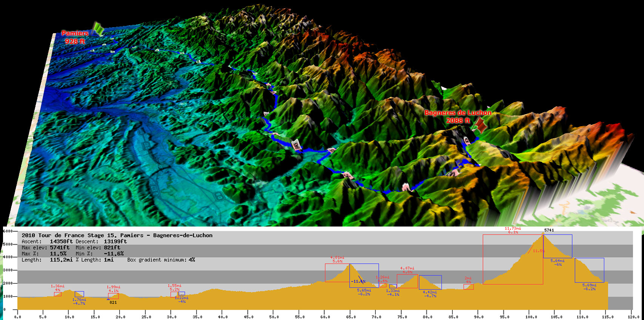The width and height of the screenshot is (644, 320).
Task: Click the Max elev value 5741ft
Action: [x=60, y=248]
